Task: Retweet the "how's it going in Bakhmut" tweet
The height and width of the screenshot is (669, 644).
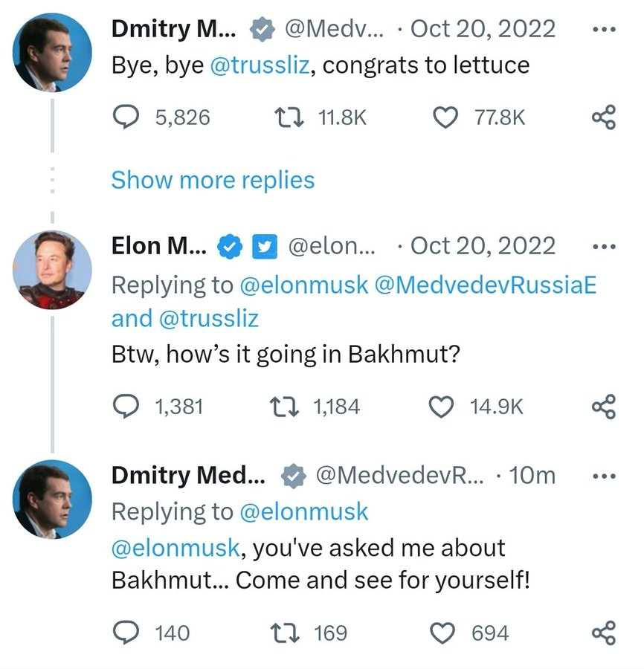Action: [x=283, y=407]
